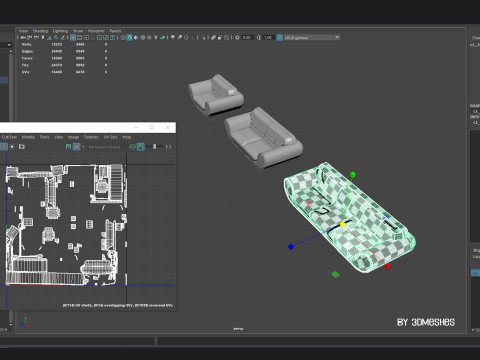Click the Screen Space Ambient Occlusion icon

coord(173,38)
